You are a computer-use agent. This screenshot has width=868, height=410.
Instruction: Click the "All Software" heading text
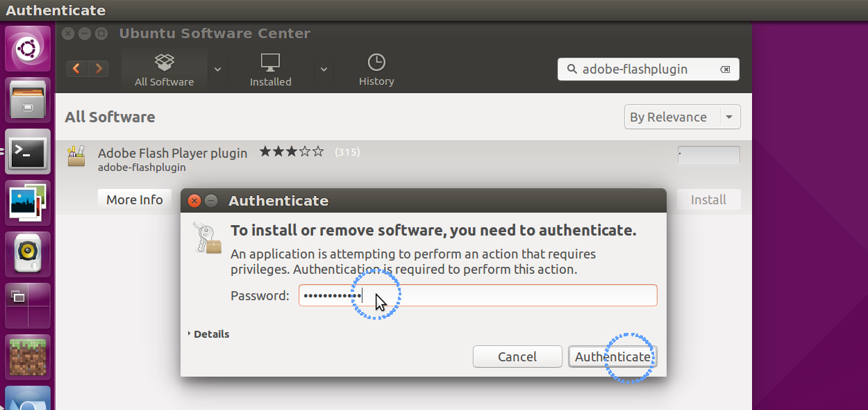pyautogui.click(x=110, y=117)
